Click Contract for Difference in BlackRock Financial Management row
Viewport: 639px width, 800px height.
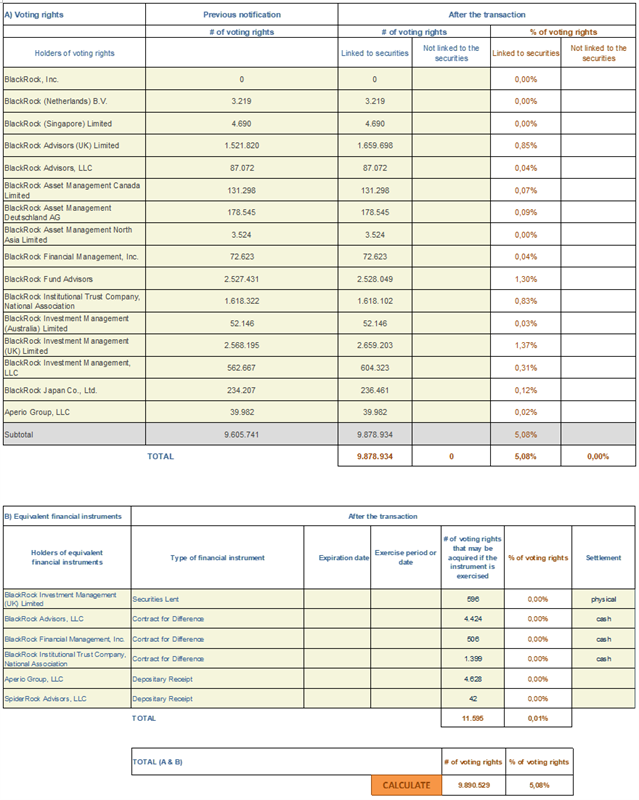click(x=217, y=639)
